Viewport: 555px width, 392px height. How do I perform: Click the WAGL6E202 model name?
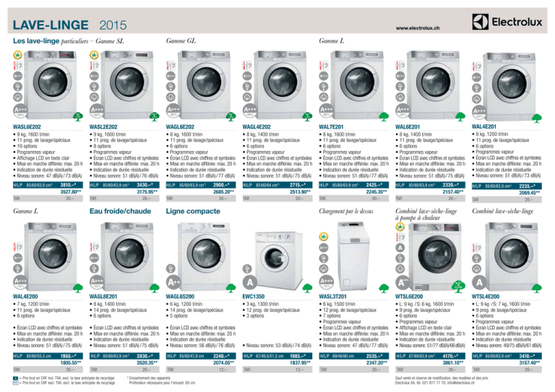(x=183, y=127)
